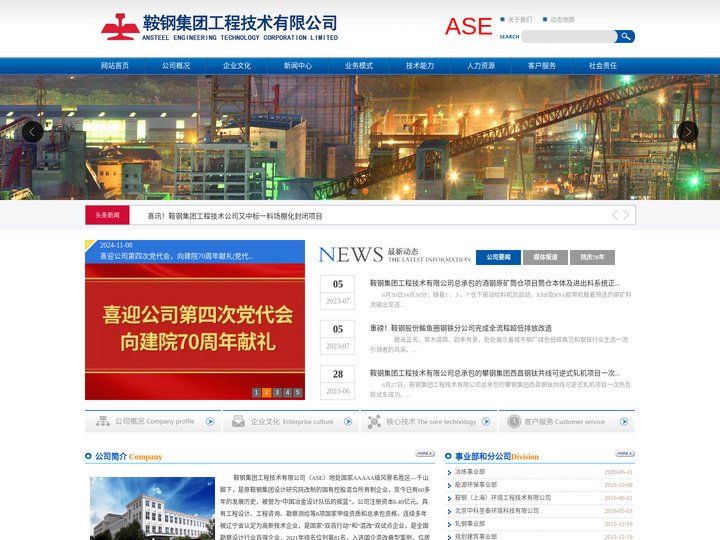
Task: Open 企业文化 navigation menu
Action: 237,66
